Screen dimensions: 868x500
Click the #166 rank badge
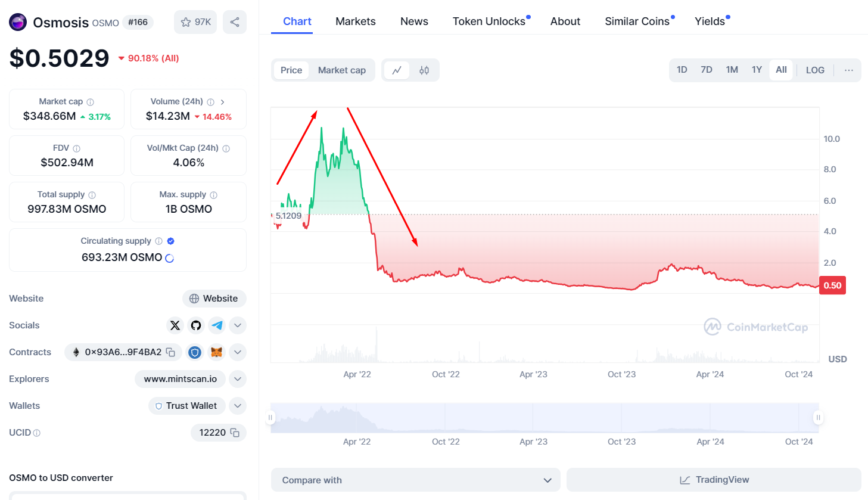point(138,22)
